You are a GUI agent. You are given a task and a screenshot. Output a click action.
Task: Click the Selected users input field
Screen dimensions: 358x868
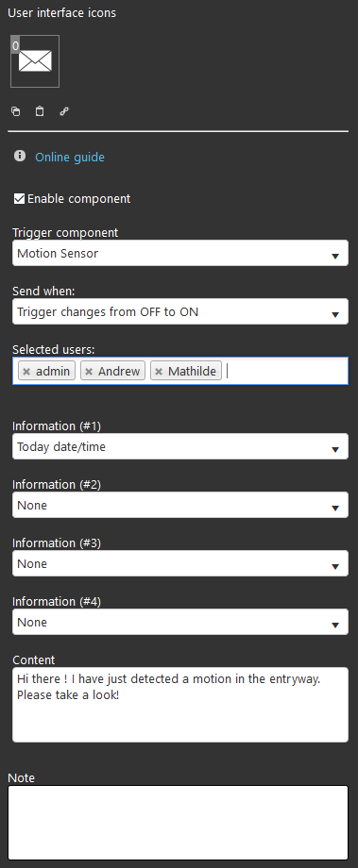click(180, 371)
